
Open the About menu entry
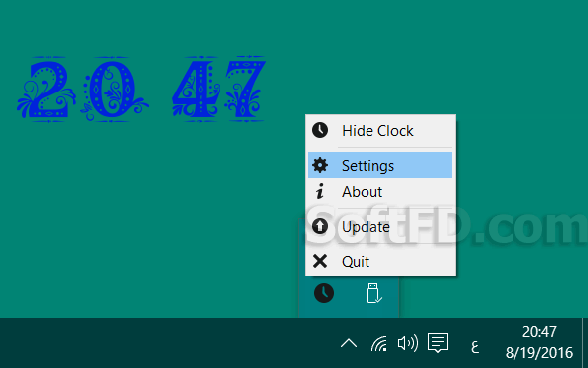pyautogui.click(x=379, y=192)
